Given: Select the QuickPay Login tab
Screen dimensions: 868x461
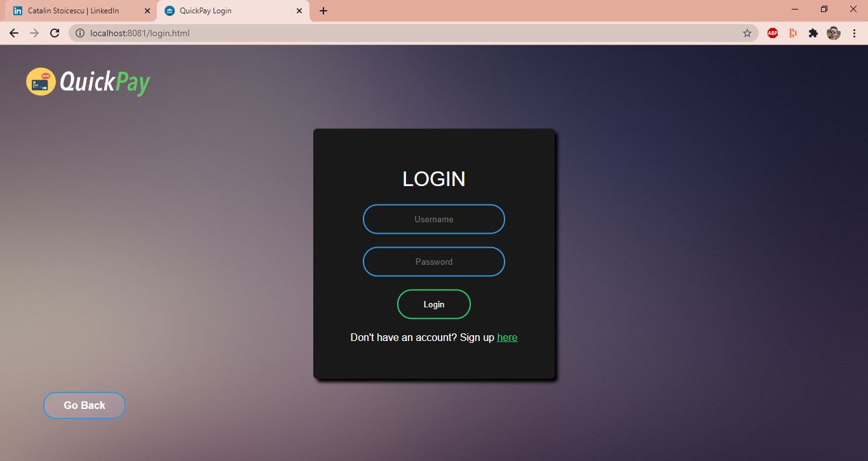Looking at the screenshot, I should tap(233, 11).
